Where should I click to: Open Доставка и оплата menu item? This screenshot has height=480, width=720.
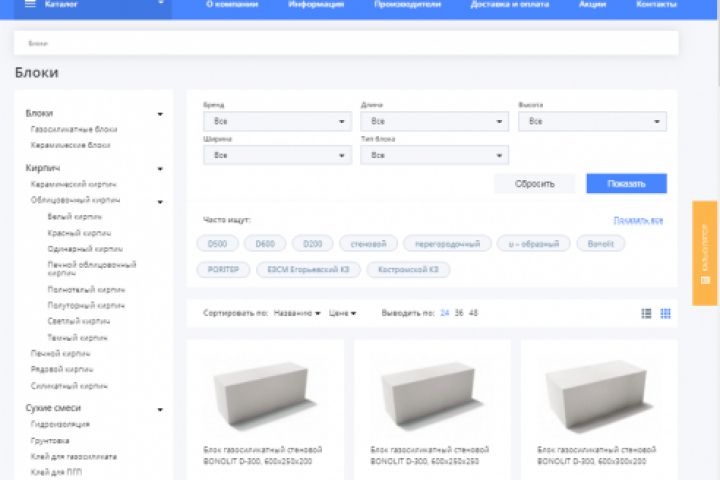(x=510, y=4)
